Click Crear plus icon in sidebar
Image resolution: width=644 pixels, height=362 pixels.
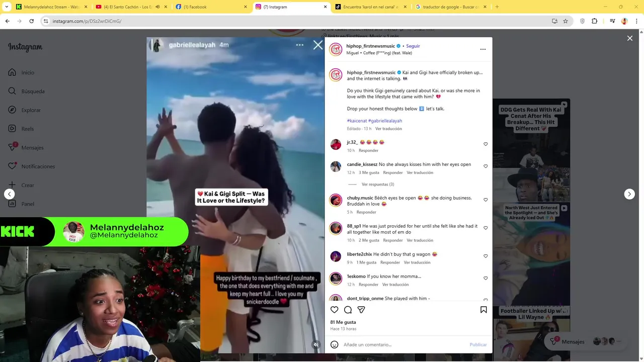click(x=12, y=185)
